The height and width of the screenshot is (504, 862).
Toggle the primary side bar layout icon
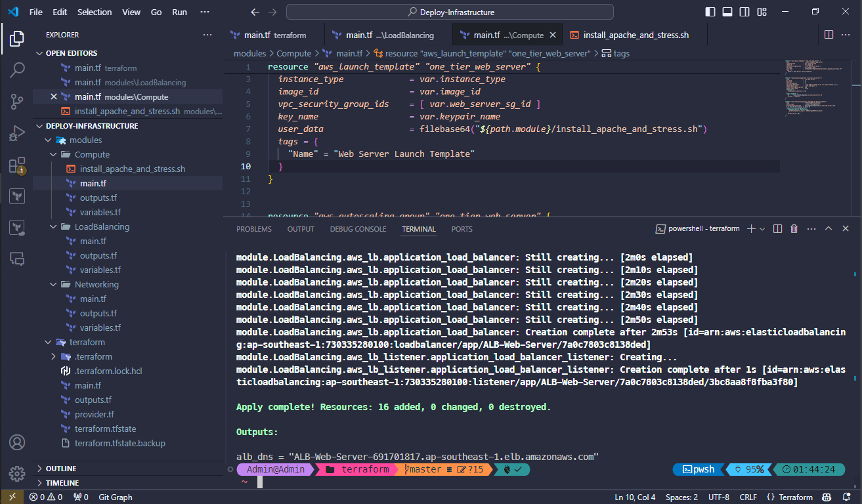pos(710,12)
